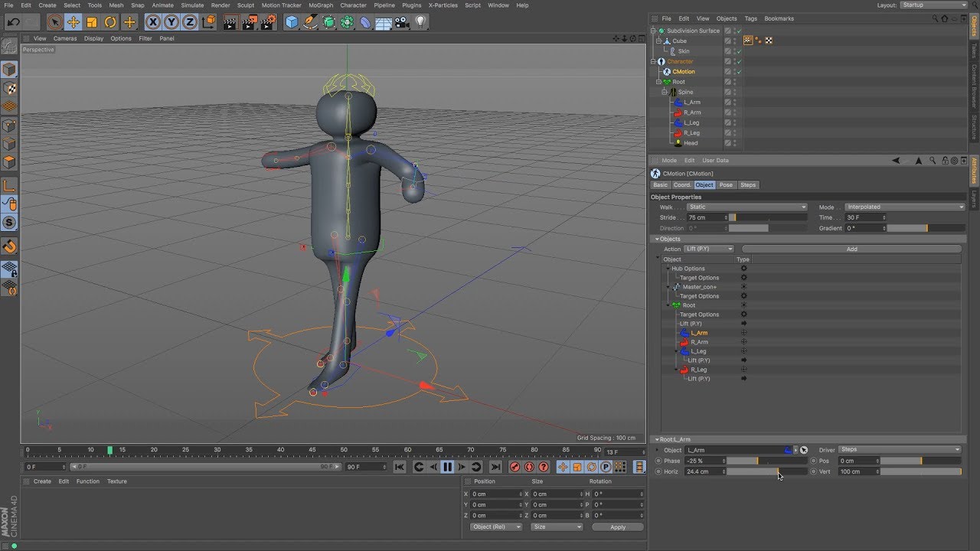The image size is (980, 551).
Task: Click the Add button in Objects section
Action: click(x=851, y=249)
